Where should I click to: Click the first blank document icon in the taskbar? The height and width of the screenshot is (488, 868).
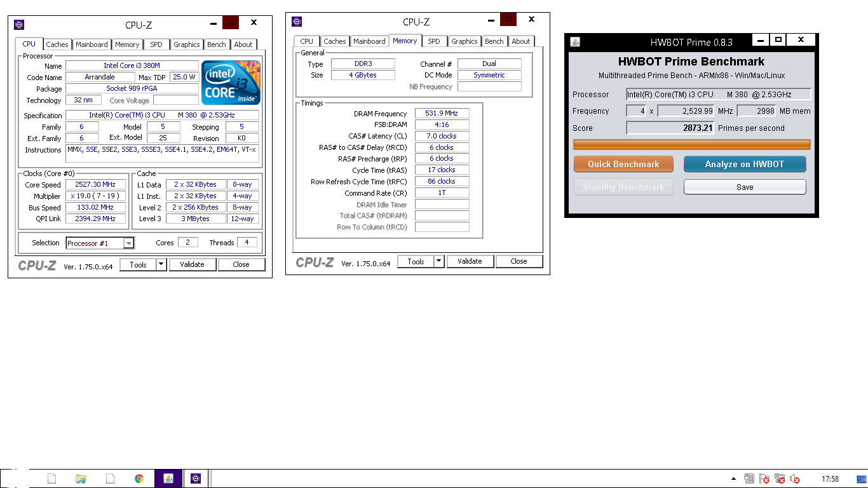[52, 478]
